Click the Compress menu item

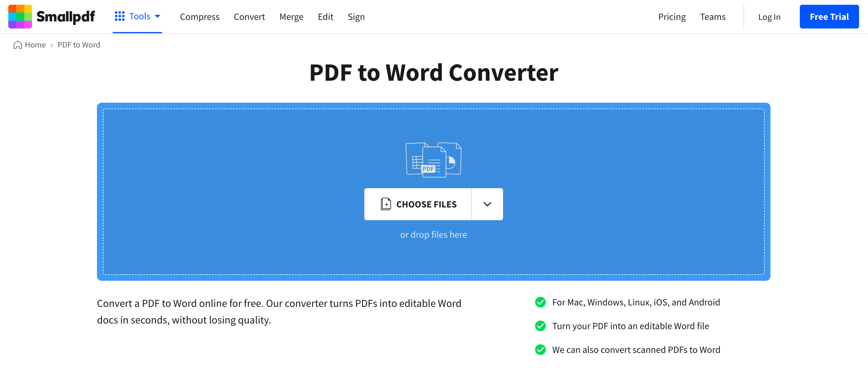[200, 16]
